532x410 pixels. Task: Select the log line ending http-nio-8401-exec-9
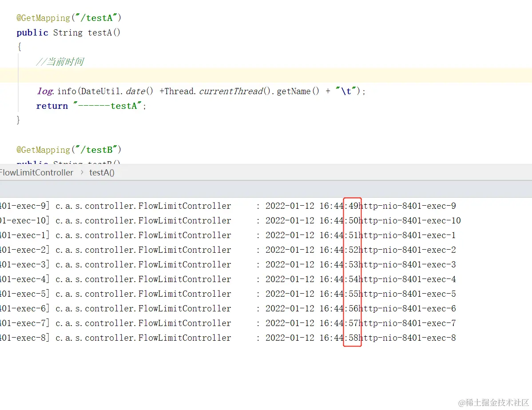tap(228, 206)
